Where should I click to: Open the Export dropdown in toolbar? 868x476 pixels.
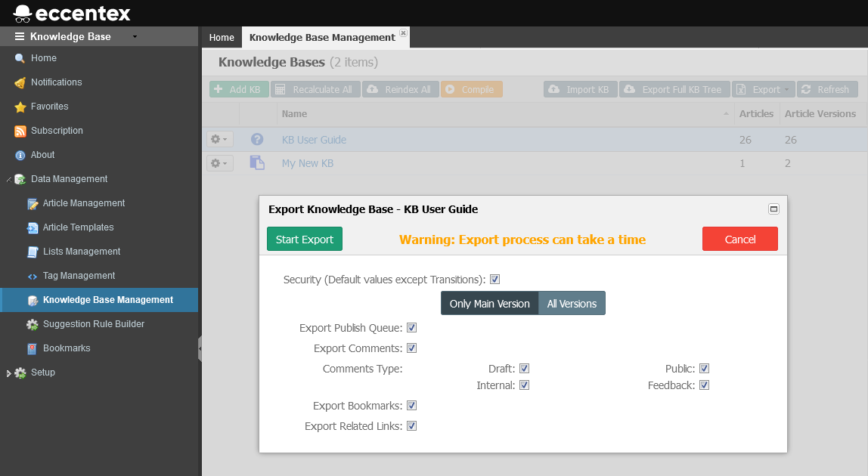coord(764,89)
